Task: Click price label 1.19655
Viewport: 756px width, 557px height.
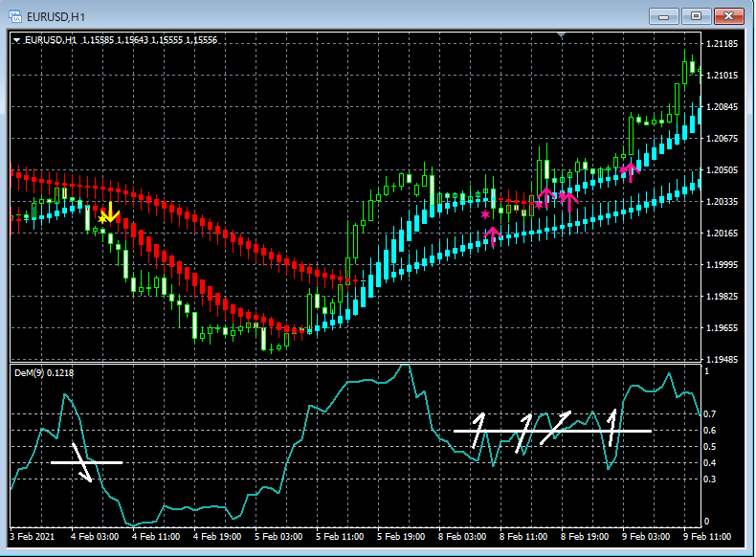Action: point(722,328)
